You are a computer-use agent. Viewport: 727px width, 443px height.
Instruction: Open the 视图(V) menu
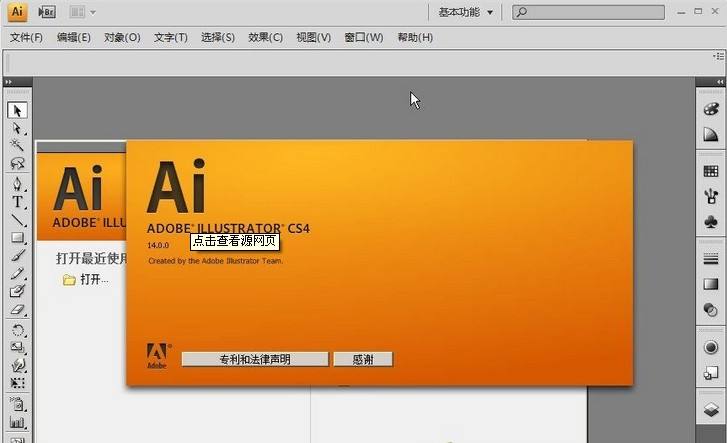(x=314, y=38)
